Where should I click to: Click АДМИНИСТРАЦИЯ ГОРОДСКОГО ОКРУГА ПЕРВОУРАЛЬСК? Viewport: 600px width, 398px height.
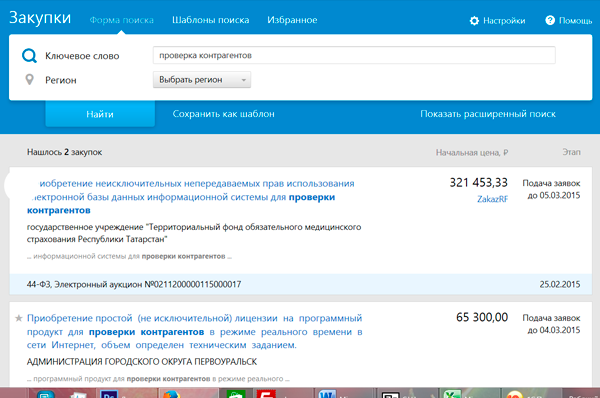point(142,362)
